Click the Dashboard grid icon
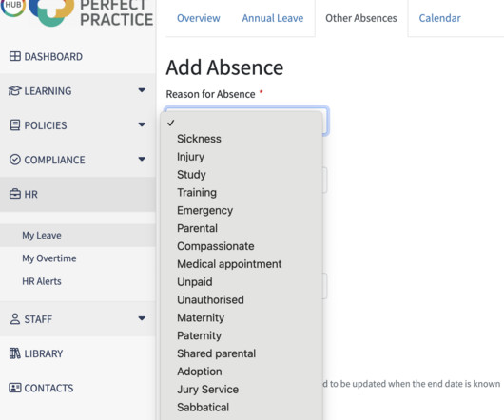504x420 pixels. pyautogui.click(x=15, y=56)
